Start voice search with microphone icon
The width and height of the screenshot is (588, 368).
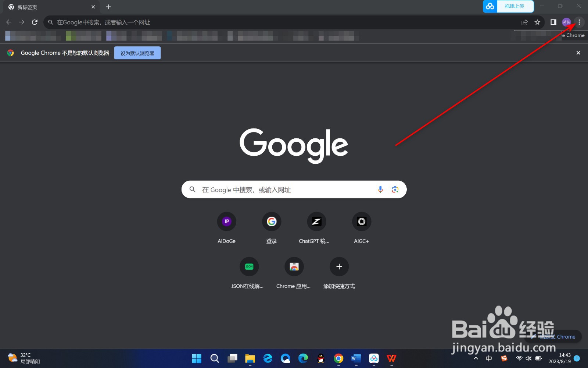[380, 190]
